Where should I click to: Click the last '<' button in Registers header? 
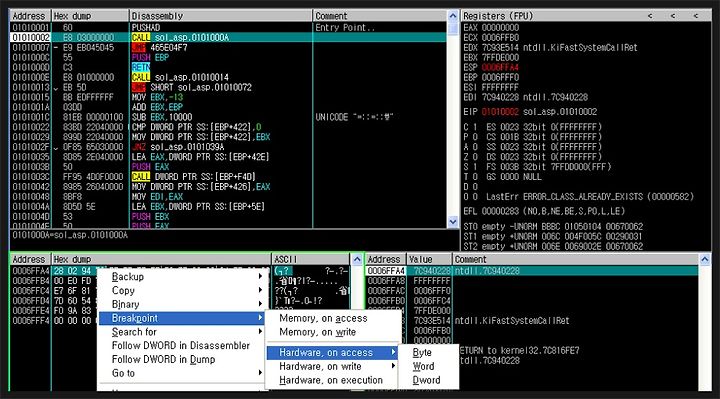[x=696, y=16]
